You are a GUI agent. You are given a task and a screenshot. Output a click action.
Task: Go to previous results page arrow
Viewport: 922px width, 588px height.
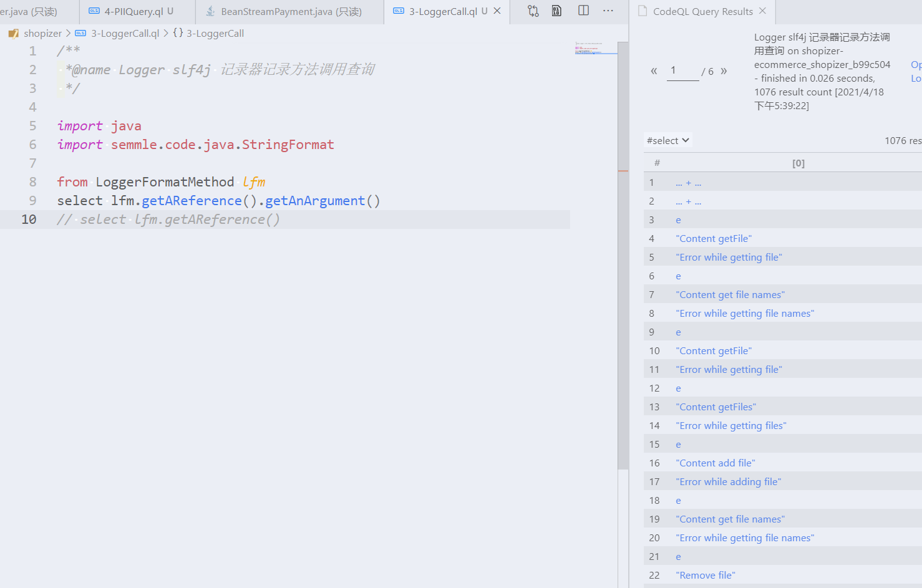point(654,71)
